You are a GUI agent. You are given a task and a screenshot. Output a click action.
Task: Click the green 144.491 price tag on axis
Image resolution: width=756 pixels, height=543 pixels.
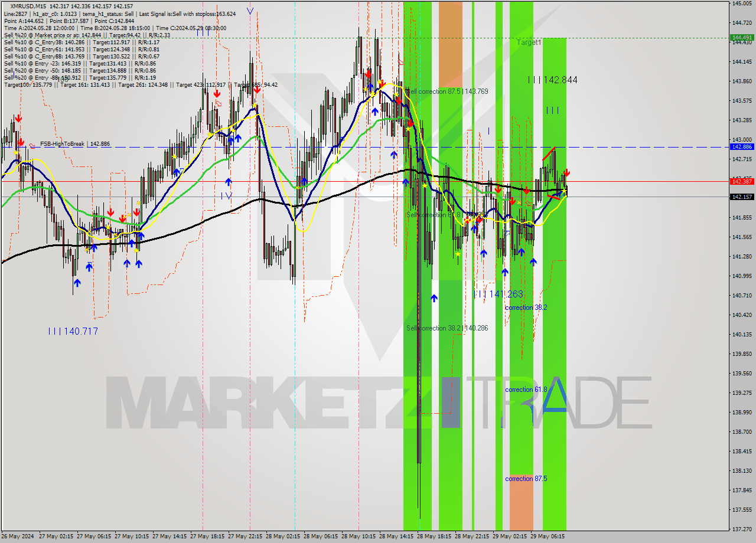[741, 37]
